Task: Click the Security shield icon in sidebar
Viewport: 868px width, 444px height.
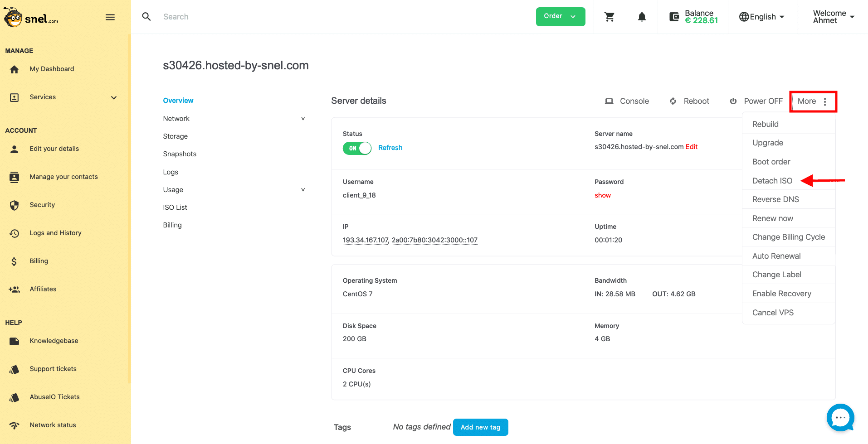Action: pyautogui.click(x=15, y=205)
